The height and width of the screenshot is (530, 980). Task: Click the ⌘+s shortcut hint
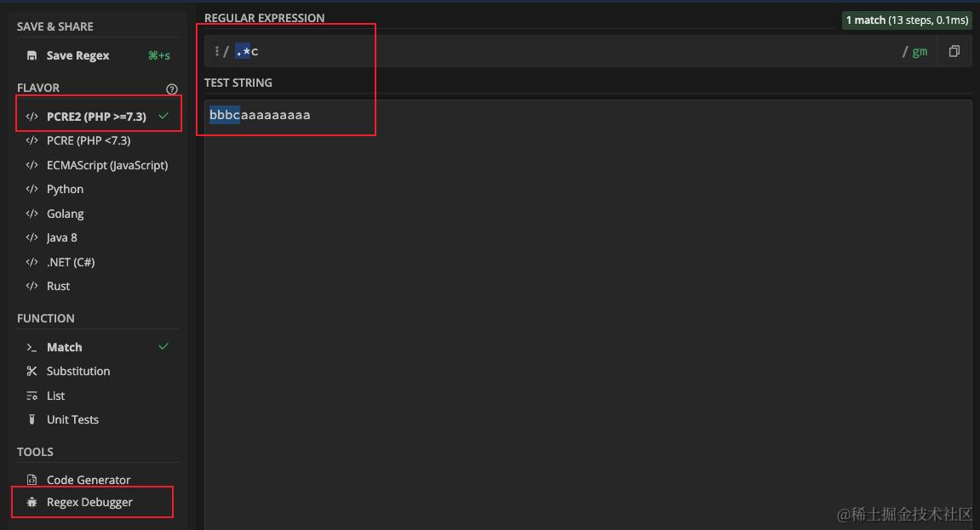158,55
